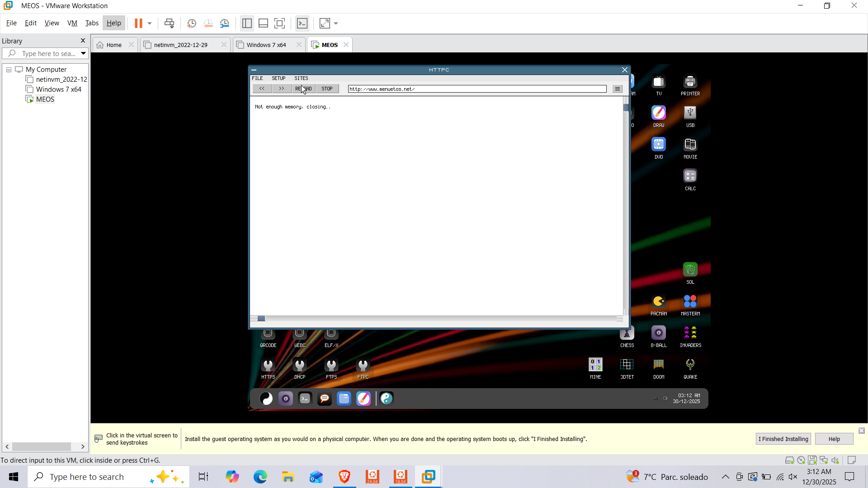The height and width of the screenshot is (488, 868).
Task: Enter full screen mode icon
Action: click(280, 23)
